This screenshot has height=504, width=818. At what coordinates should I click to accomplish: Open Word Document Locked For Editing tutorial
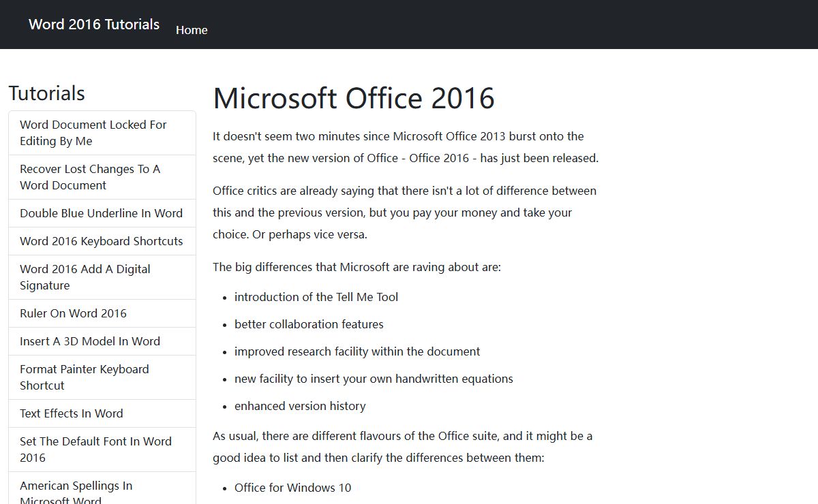93,133
